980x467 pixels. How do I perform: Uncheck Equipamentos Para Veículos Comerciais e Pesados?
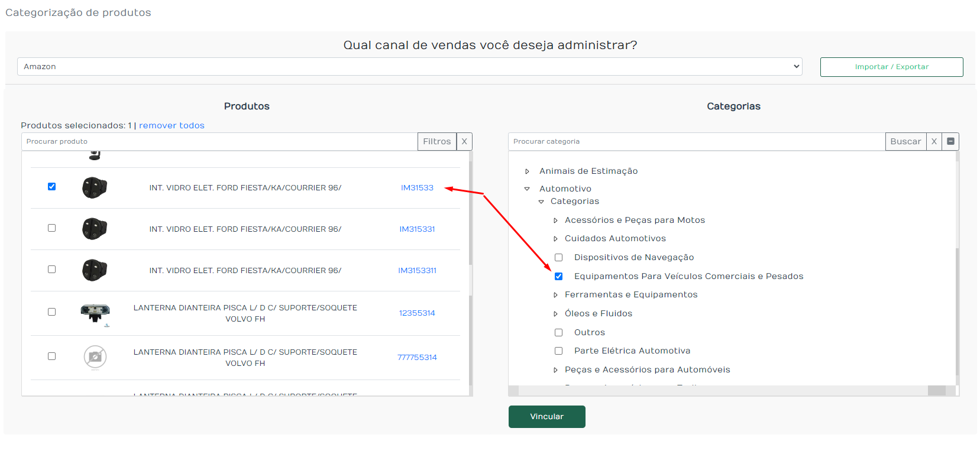(558, 277)
